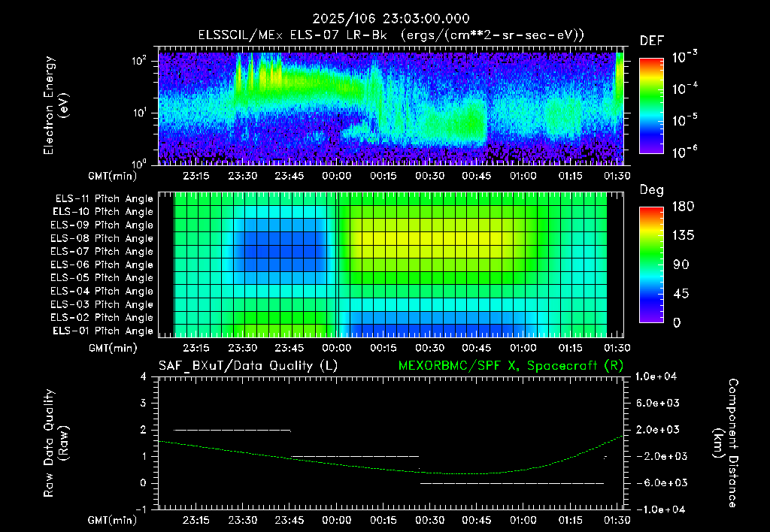Click the 00:00 tick label under the spectrogram
770x532 pixels.
tap(336, 176)
